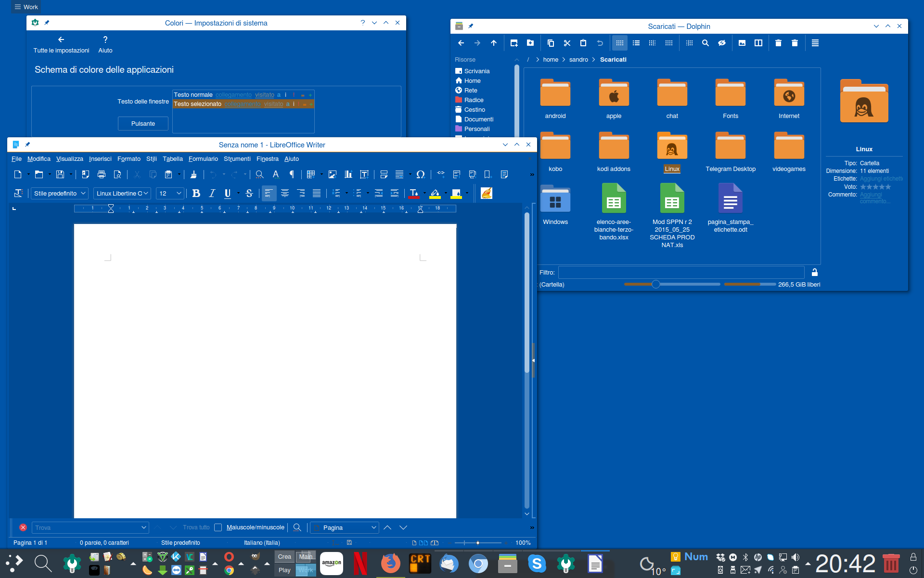This screenshot has width=924, height=578.
Task: Adjust the Dolphin icon zoom slider
Action: 655,284
